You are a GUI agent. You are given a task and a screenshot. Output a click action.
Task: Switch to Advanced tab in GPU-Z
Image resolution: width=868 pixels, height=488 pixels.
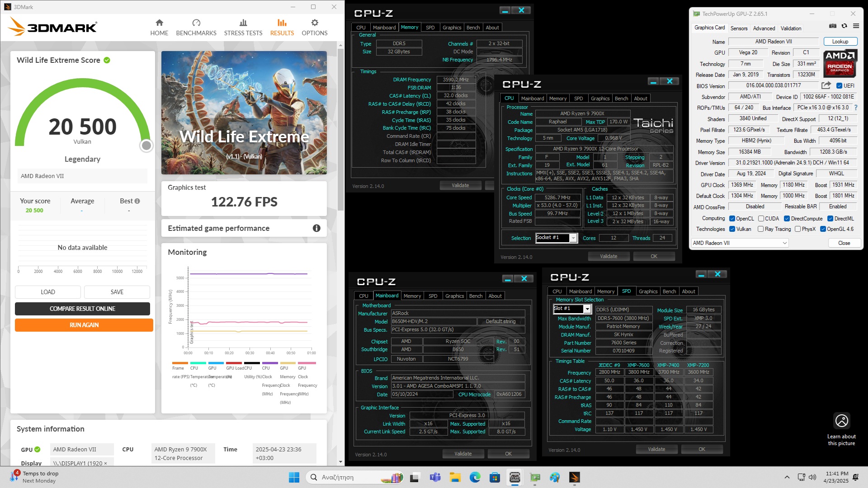764,28
